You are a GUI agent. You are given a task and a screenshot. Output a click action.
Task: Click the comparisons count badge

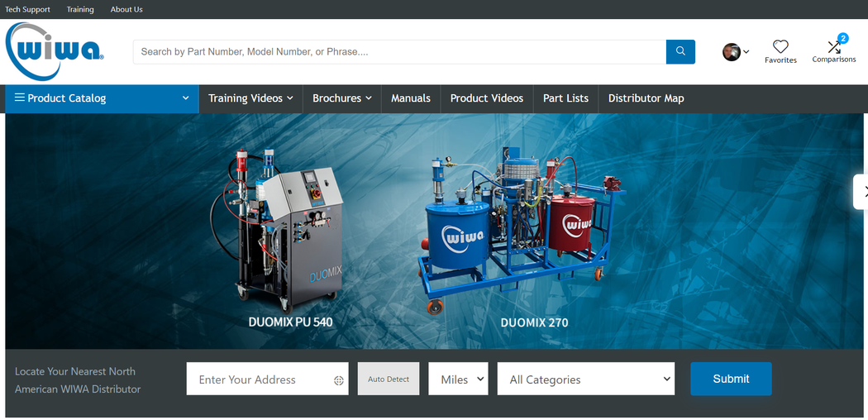tap(842, 38)
